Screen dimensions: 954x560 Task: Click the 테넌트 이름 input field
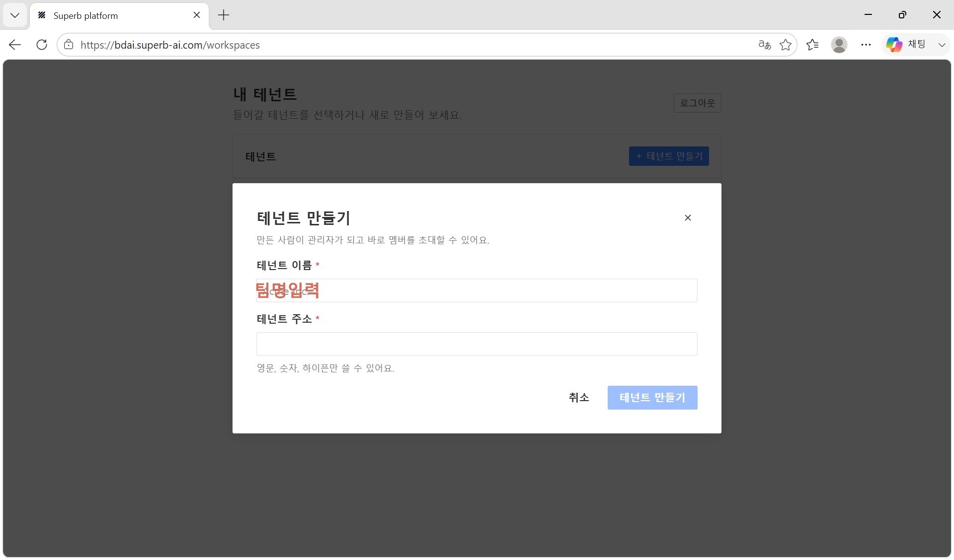(477, 290)
